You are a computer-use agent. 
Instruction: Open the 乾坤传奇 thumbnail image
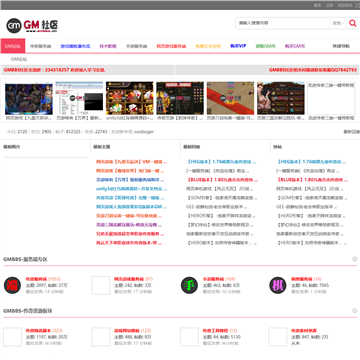pyautogui.click(x=180, y=98)
